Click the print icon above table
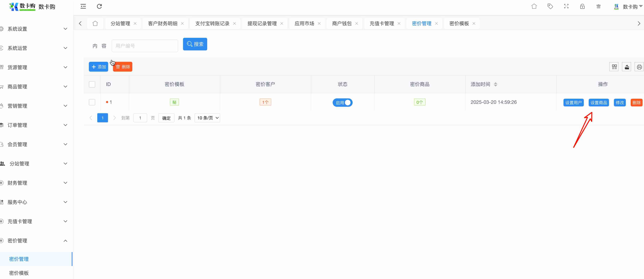Viewport: 644px width, 279px height. coord(639,67)
